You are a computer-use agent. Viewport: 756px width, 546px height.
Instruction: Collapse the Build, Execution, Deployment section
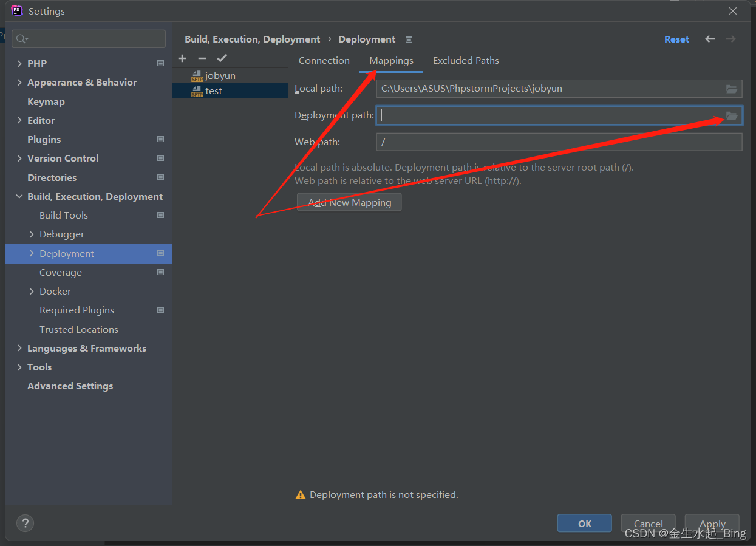click(19, 196)
